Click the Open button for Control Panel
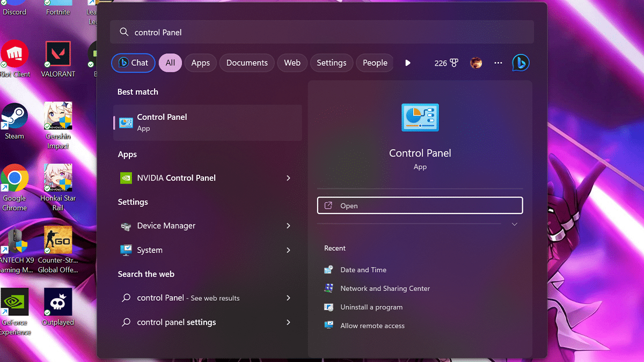The width and height of the screenshot is (644, 362). (420, 205)
